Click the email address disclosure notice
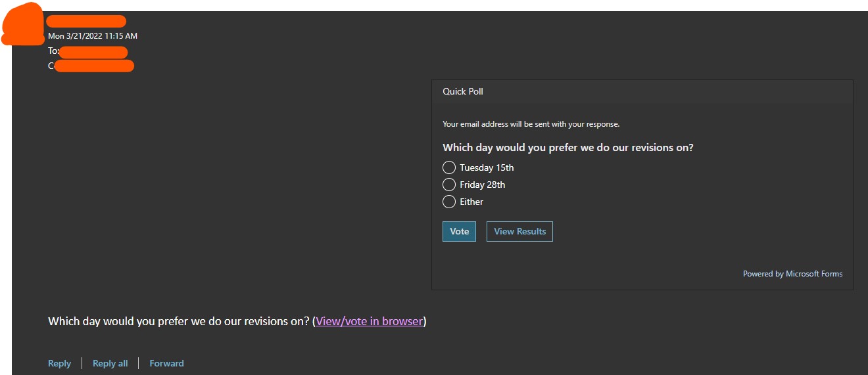The width and height of the screenshot is (868, 375). click(531, 124)
